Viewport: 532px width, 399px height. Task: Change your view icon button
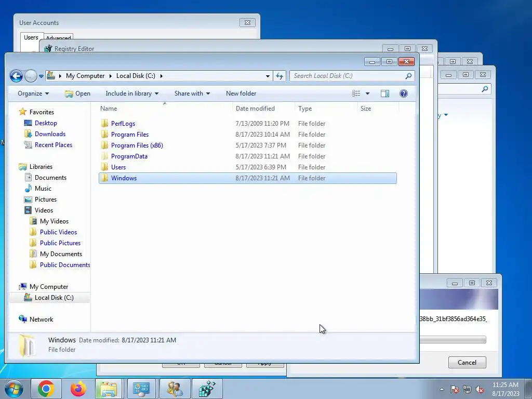356,94
